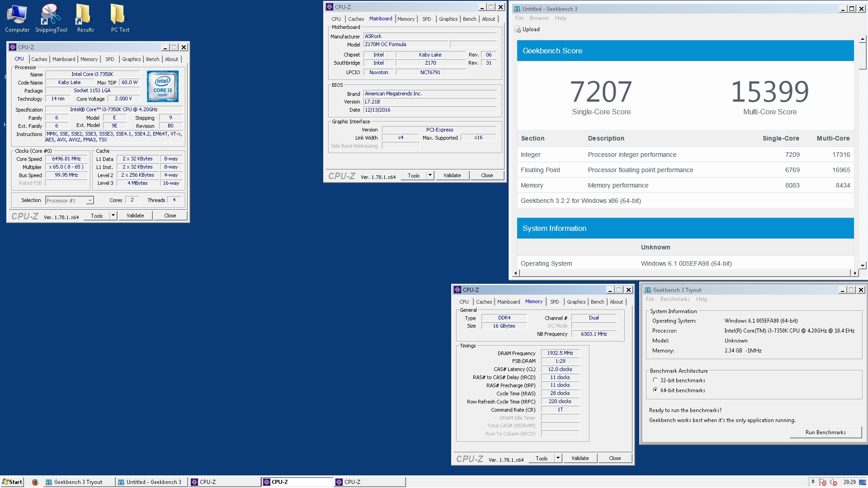The height and width of the screenshot is (488, 868).
Task: Show hidden tray icons arrow
Action: point(813,482)
